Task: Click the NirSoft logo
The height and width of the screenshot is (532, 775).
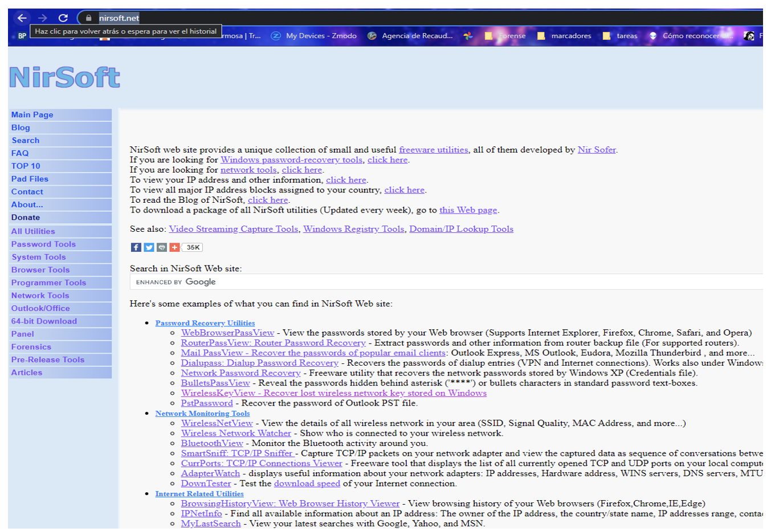Action: 65,77
